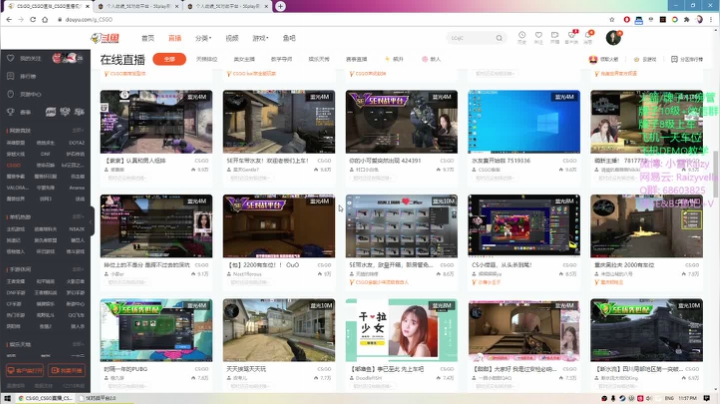The image size is (720, 404).
Task: Click the 客户端打开 button in sidebar
Action: coord(24,370)
